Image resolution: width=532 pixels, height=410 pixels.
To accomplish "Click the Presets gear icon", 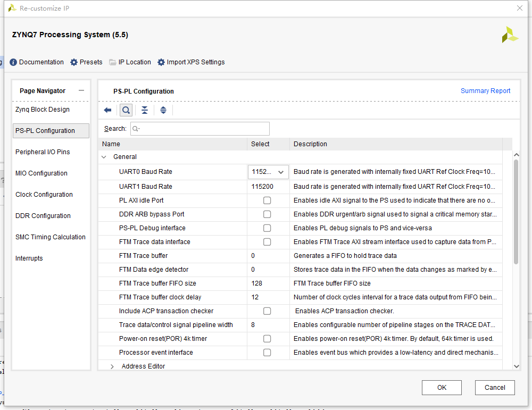I will tap(74, 62).
